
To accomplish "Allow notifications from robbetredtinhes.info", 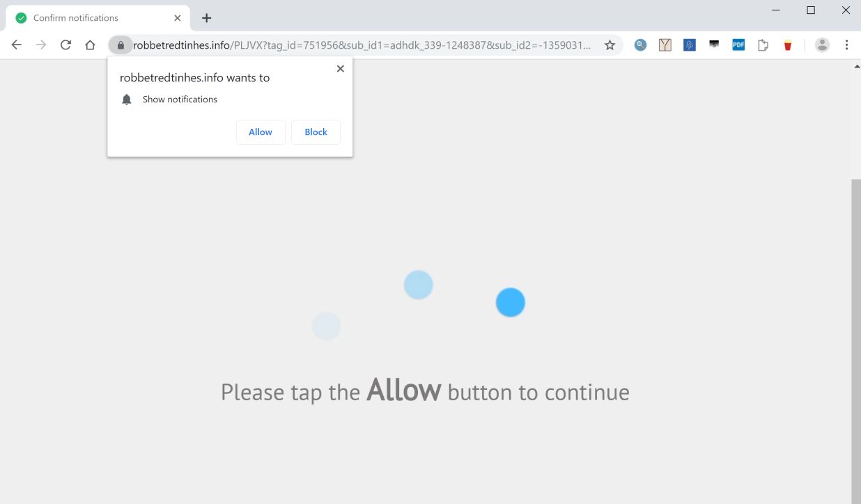I will point(261,132).
